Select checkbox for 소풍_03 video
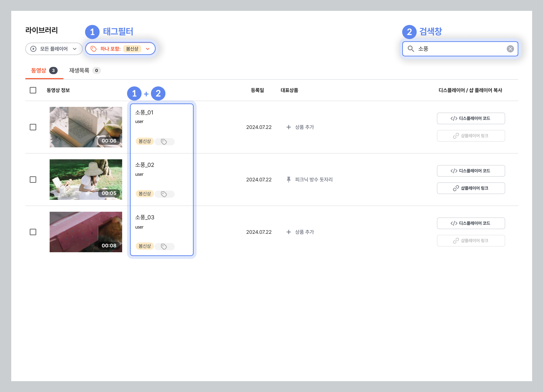The height and width of the screenshot is (392, 543). tap(33, 232)
